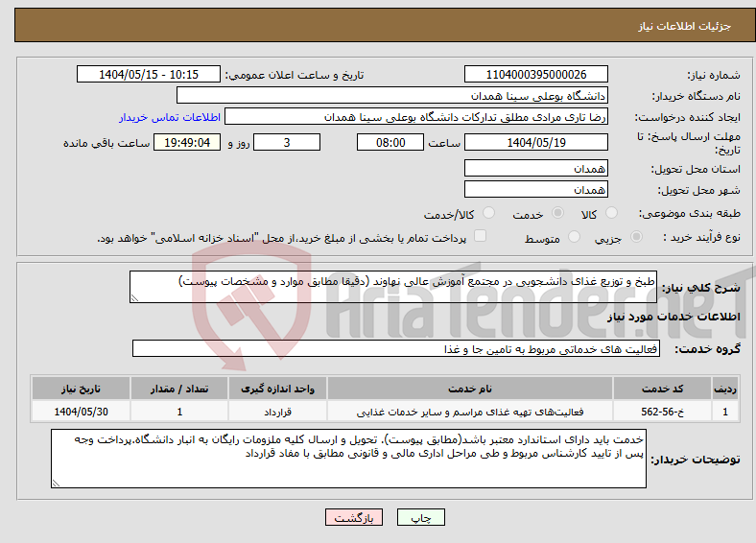Click the buyer notes text area
756x543 pixels.
(348, 459)
